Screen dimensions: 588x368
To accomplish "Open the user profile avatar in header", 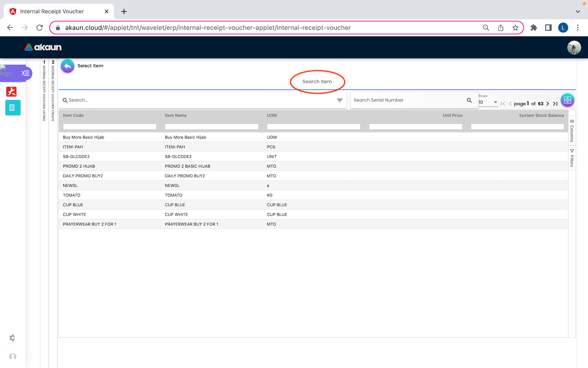I will (x=574, y=47).
